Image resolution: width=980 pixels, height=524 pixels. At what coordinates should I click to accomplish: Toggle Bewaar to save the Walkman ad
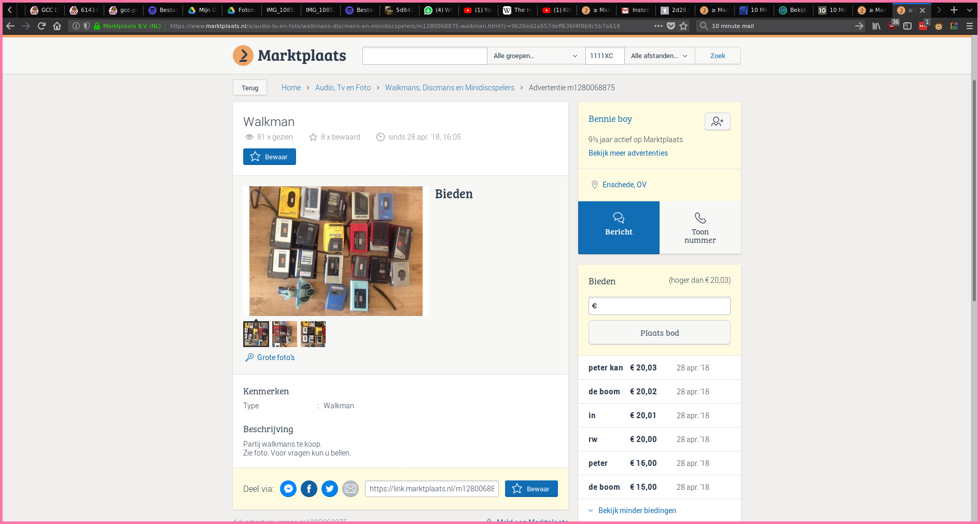(269, 157)
